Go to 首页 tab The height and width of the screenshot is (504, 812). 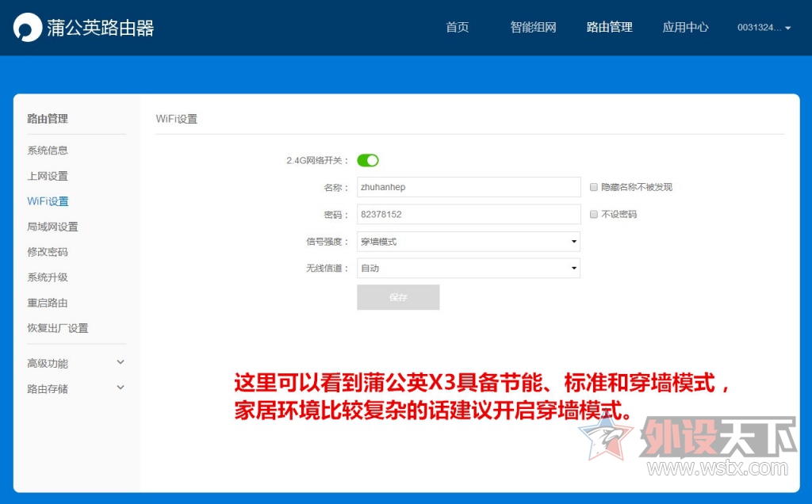[458, 28]
